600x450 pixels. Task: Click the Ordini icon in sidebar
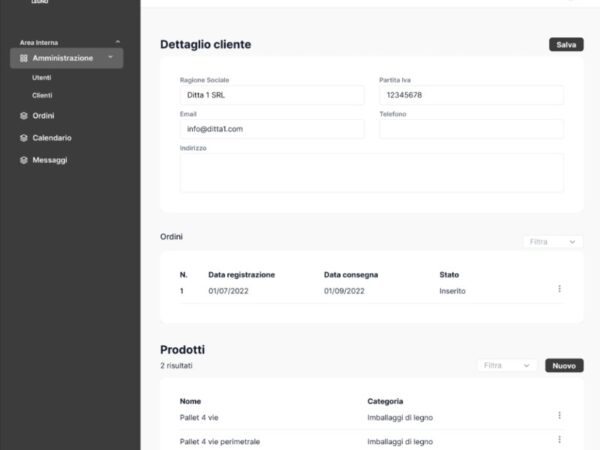click(x=24, y=116)
